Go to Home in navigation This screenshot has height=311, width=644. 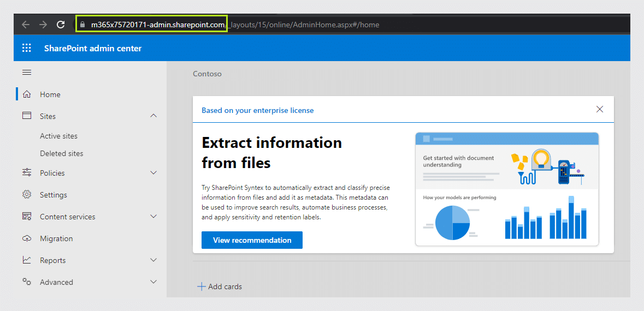click(50, 94)
